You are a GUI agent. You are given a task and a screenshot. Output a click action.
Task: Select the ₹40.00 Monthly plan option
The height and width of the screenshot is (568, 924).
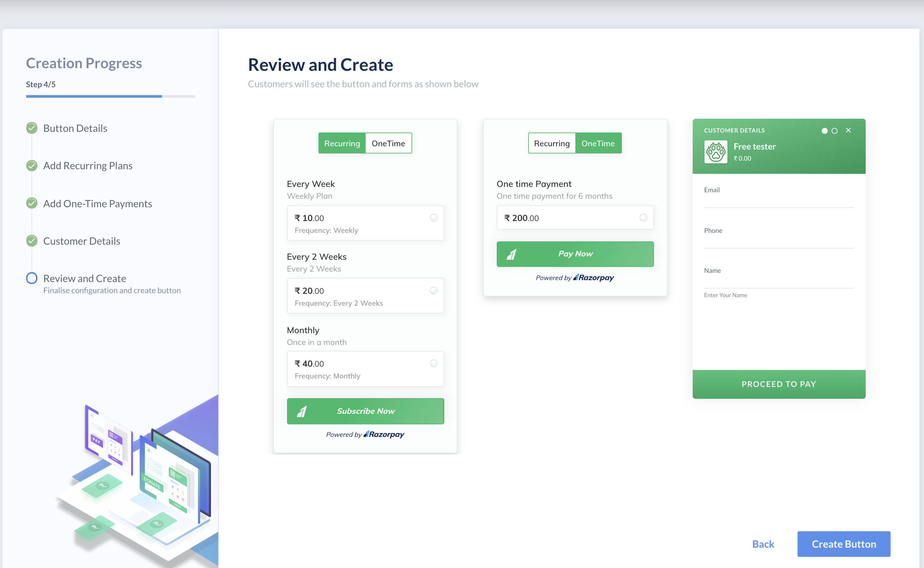[x=365, y=369]
